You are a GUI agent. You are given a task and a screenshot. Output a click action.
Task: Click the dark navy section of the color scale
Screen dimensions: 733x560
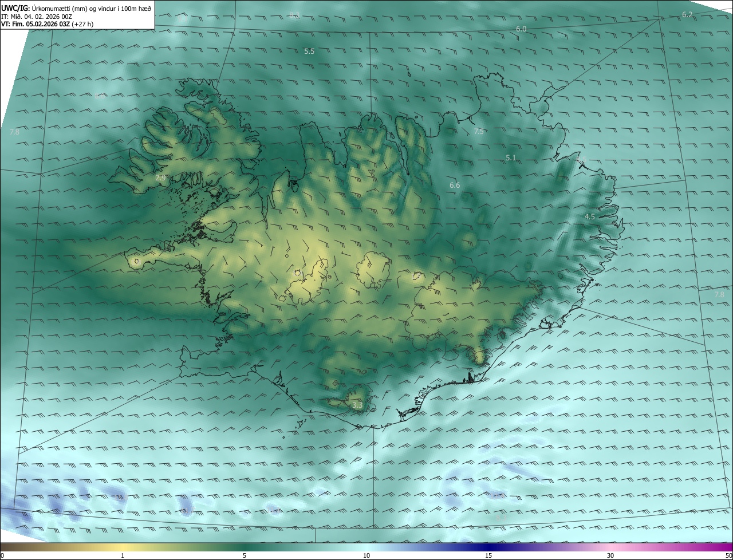coord(488,547)
